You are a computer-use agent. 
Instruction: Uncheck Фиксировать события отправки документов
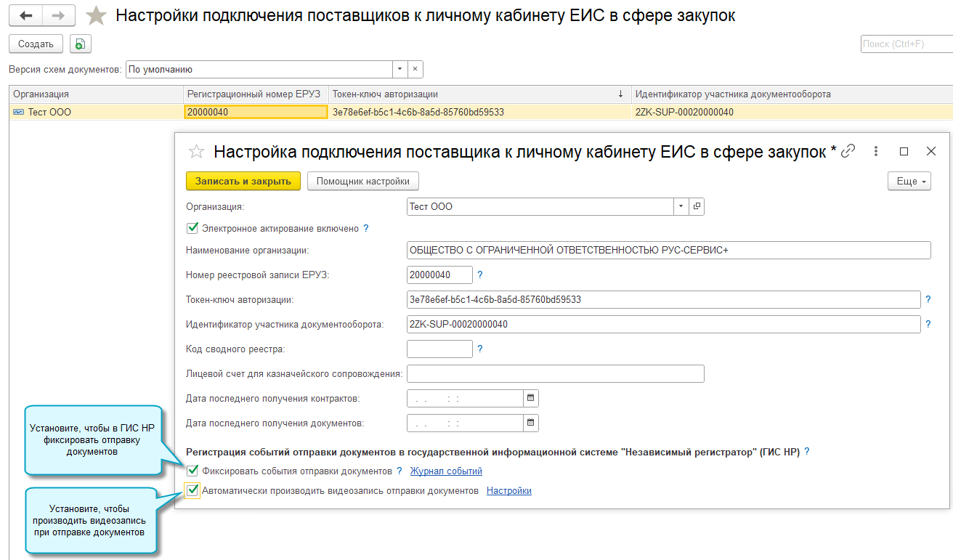point(192,471)
